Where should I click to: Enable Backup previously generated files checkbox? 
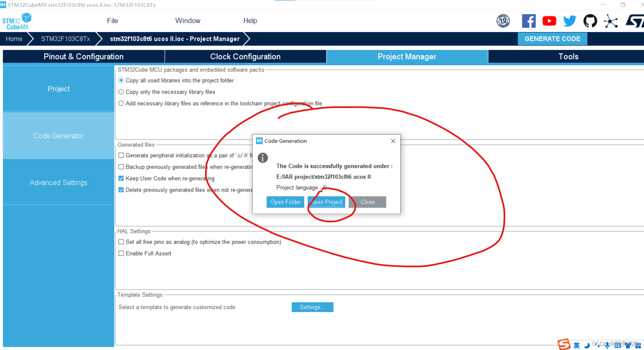(x=121, y=167)
